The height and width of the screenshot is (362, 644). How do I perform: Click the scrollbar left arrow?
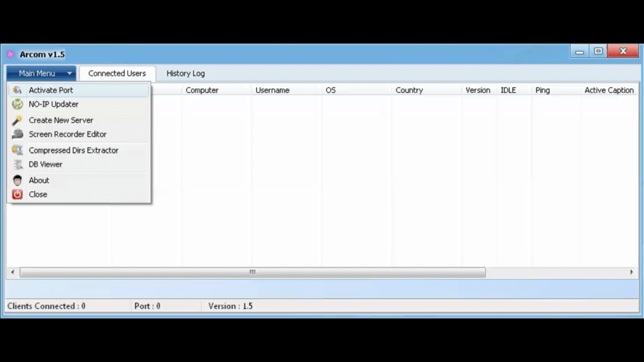(13, 272)
